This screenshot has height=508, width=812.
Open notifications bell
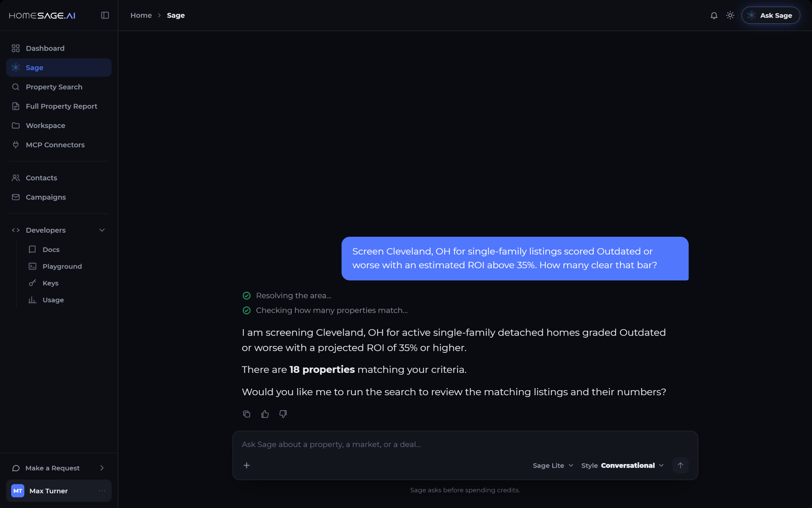(x=714, y=15)
